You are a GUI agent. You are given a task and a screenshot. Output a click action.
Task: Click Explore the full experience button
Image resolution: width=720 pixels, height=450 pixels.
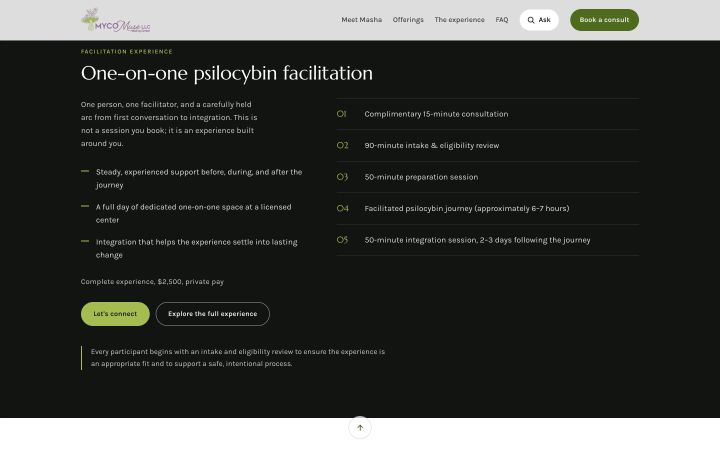click(x=213, y=314)
